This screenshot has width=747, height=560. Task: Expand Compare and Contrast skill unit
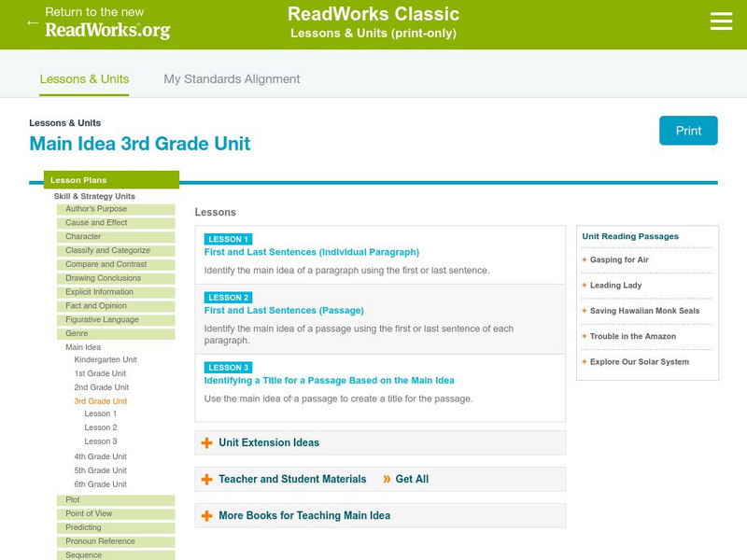(116, 264)
